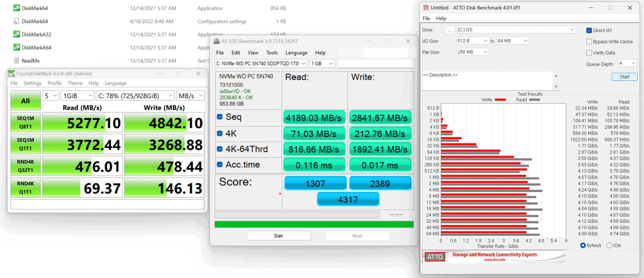The height and width of the screenshot is (278, 644).
Task: Uncheck the 4K test in AS SSD
Action: coord(220,133)
